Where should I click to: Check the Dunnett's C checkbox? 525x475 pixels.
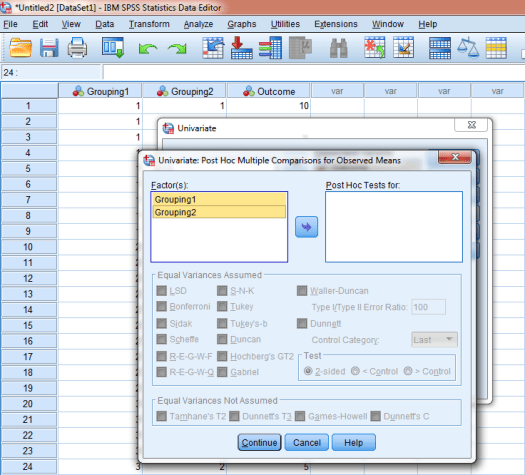376,416
